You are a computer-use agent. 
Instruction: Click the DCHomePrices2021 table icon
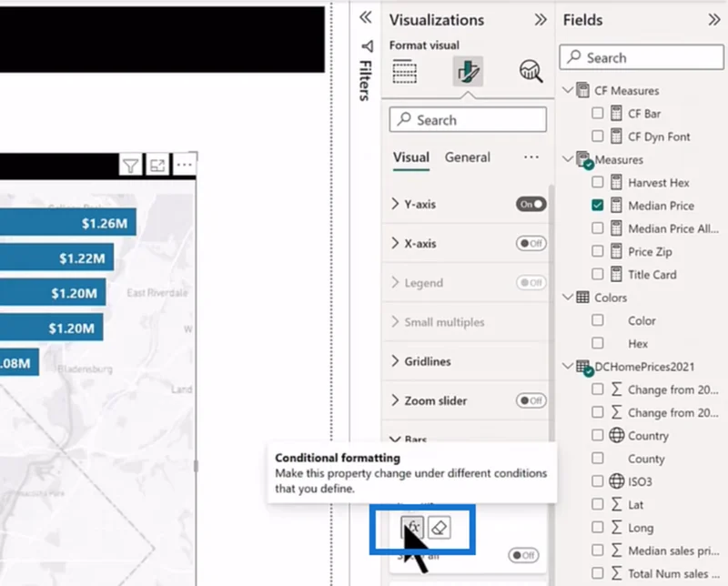(583, 368)
